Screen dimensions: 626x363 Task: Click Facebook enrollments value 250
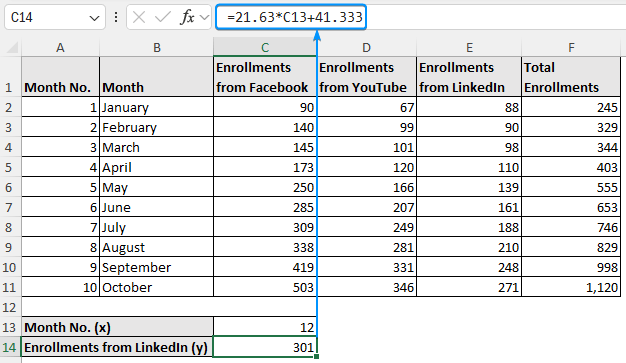[x=265, y=187]
